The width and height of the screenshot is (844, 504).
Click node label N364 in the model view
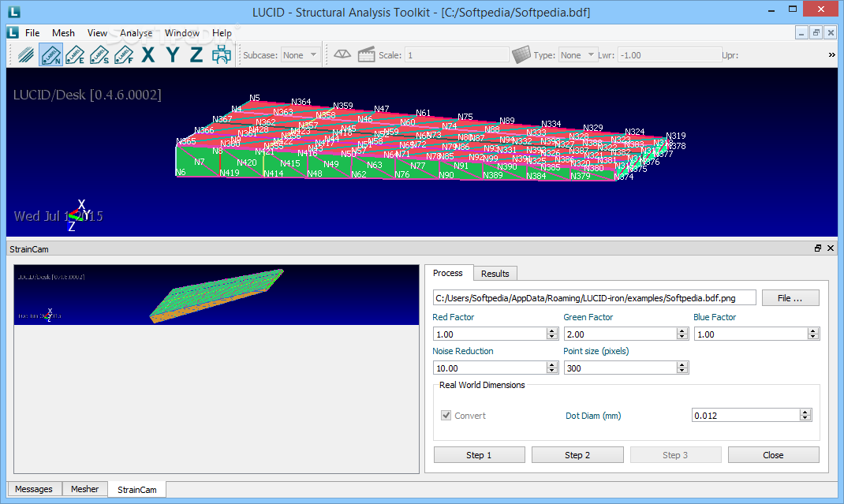301,102
